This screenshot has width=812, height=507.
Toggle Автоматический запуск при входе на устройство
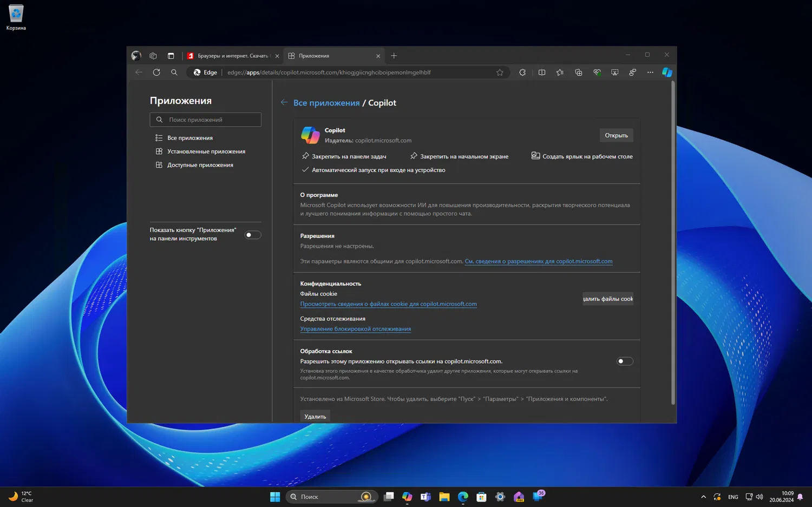pyautogui.click(x=374, y=170)
